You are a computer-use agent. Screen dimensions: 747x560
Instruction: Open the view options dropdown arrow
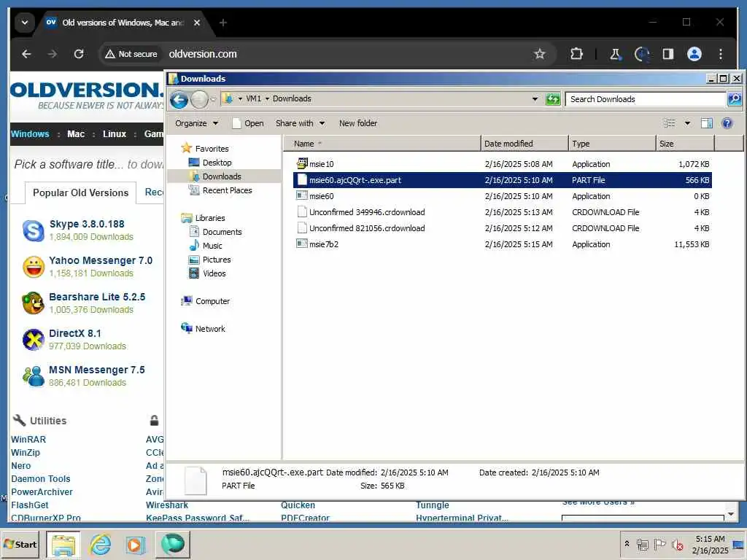click(687, 123)
